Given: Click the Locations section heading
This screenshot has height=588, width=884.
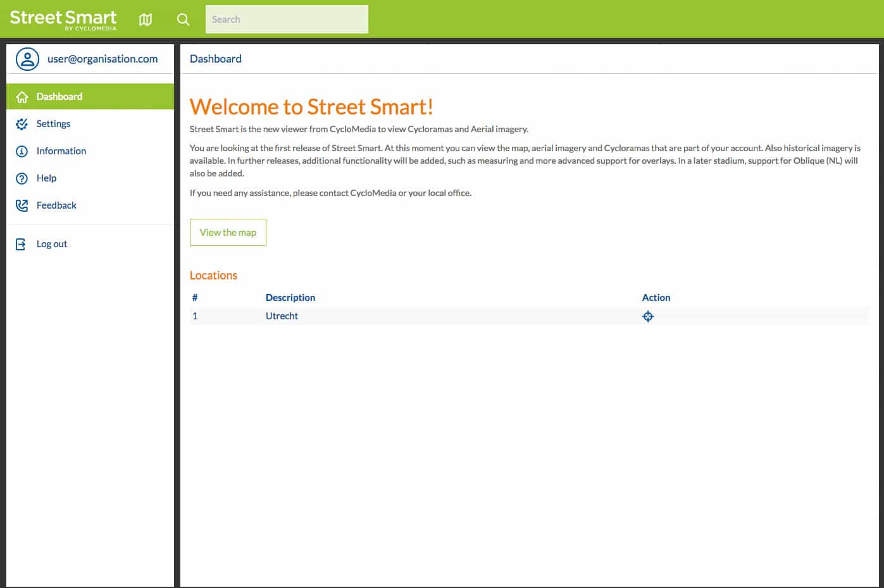Looking at the screenshot, I should [213, 276].
